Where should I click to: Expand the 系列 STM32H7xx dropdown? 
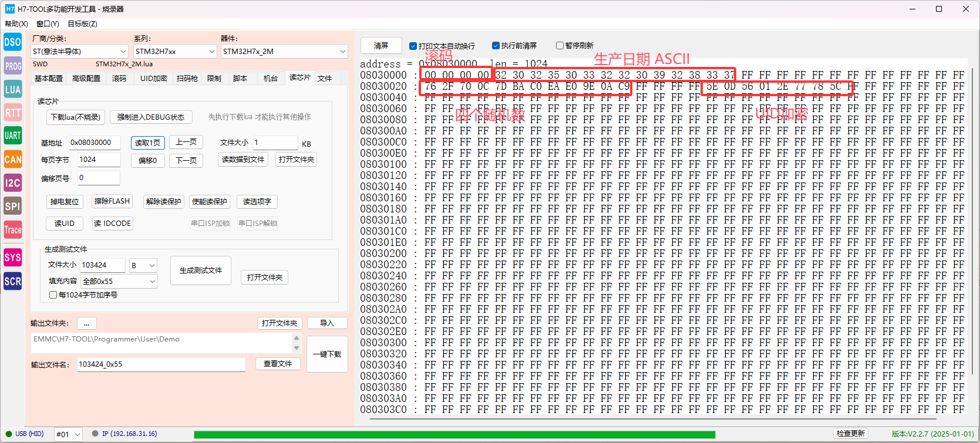coord(175,51)
